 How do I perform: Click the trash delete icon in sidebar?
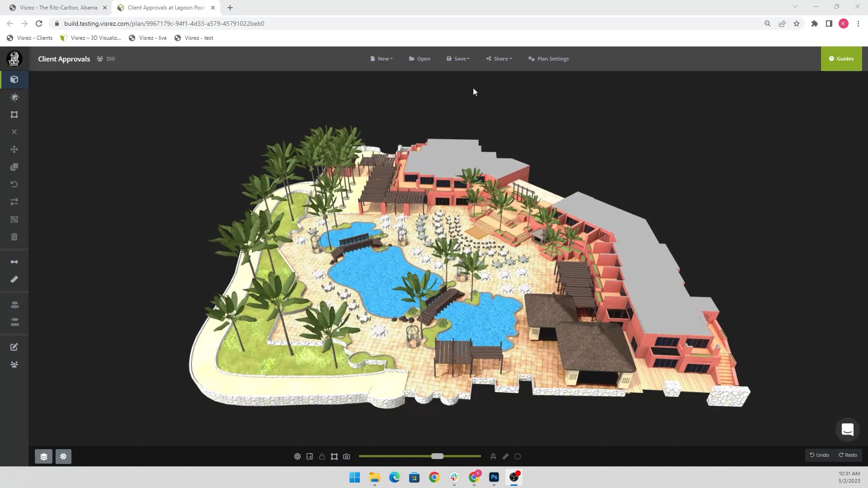tap(14, 237)
